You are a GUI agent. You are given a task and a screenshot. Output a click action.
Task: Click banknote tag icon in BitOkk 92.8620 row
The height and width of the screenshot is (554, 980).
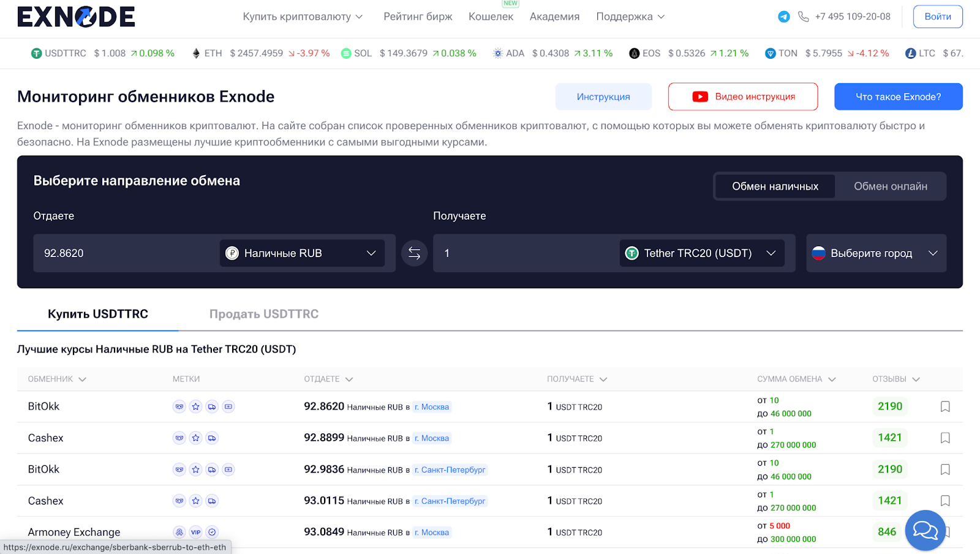(x=228, y=406)
